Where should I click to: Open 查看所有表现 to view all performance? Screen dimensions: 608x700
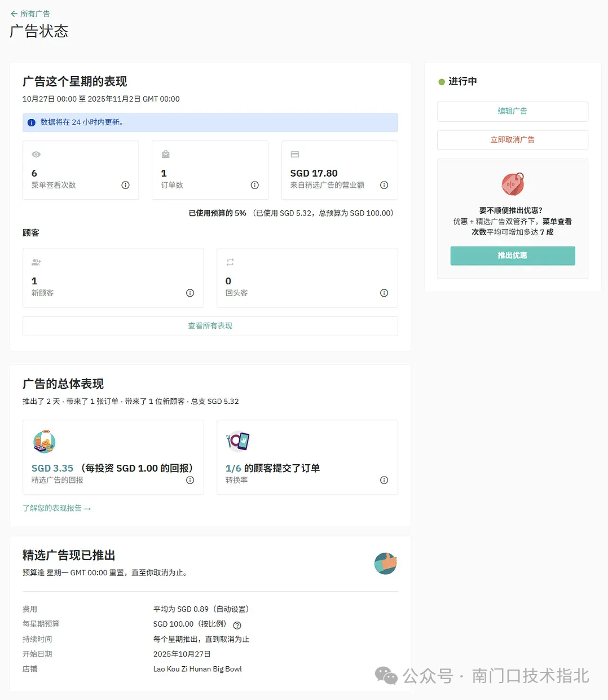(210, 326)
